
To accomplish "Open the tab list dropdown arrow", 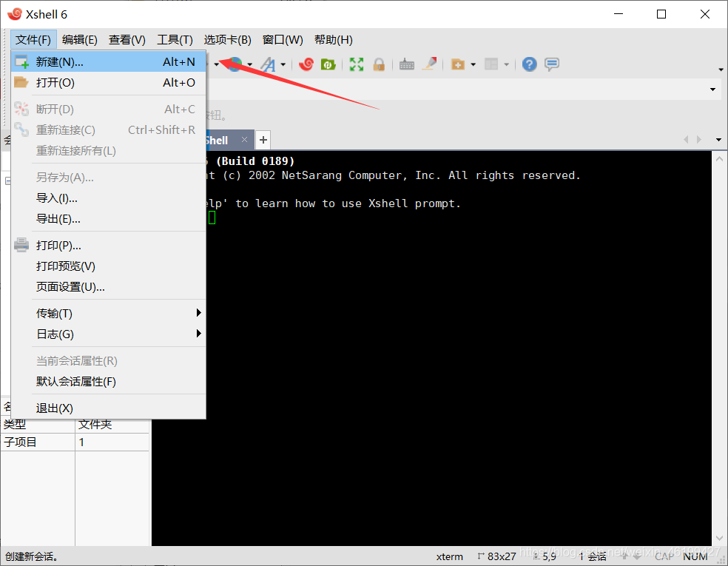I will point(718,140).
